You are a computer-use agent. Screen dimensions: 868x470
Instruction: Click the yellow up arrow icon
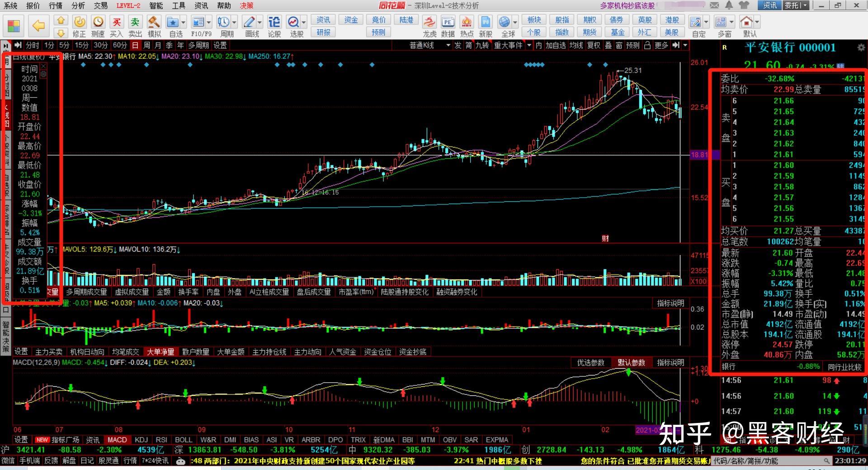tap(61, 20)
